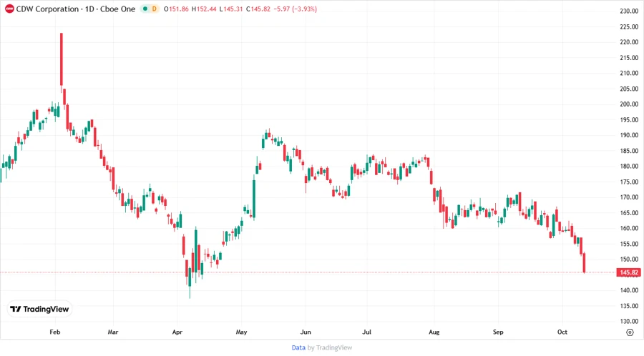The height and width of the screenshot is (356, 644).
Task: Click the latest red October candle
Action: tap(584, 262)
